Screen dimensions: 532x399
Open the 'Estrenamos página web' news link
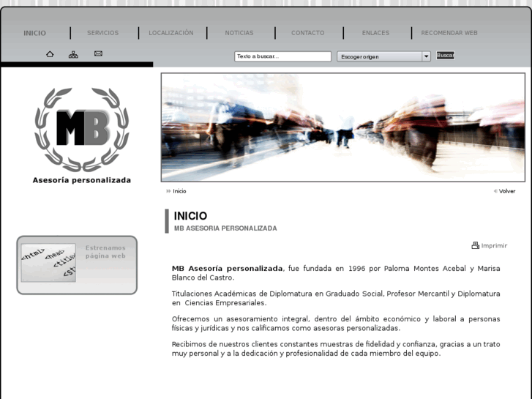click(x=105, y=252)
